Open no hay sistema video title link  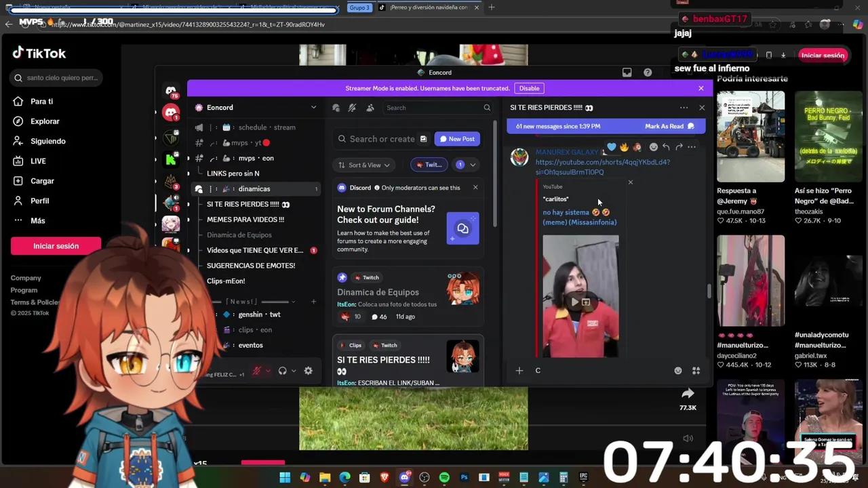[580, 217]
